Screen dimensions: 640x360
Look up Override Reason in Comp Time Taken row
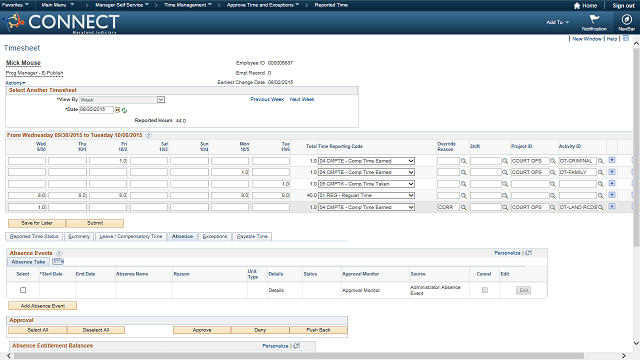(x=464, y=184)
